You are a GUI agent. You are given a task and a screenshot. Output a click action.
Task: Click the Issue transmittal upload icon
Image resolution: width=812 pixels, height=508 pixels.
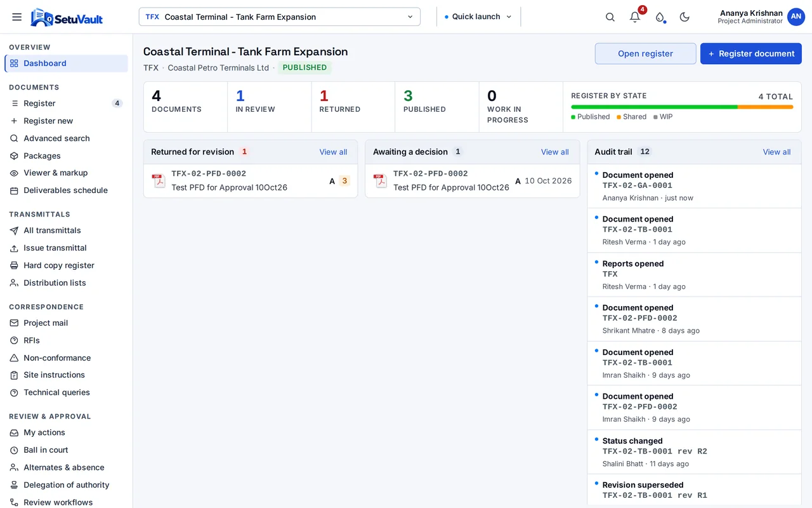pos(14,248)
